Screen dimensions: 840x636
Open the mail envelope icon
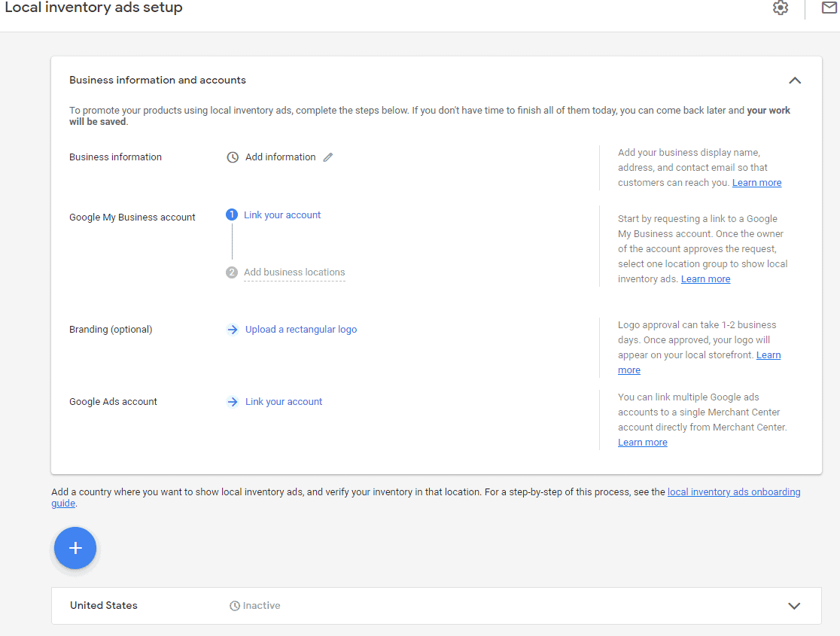point(830,8)
